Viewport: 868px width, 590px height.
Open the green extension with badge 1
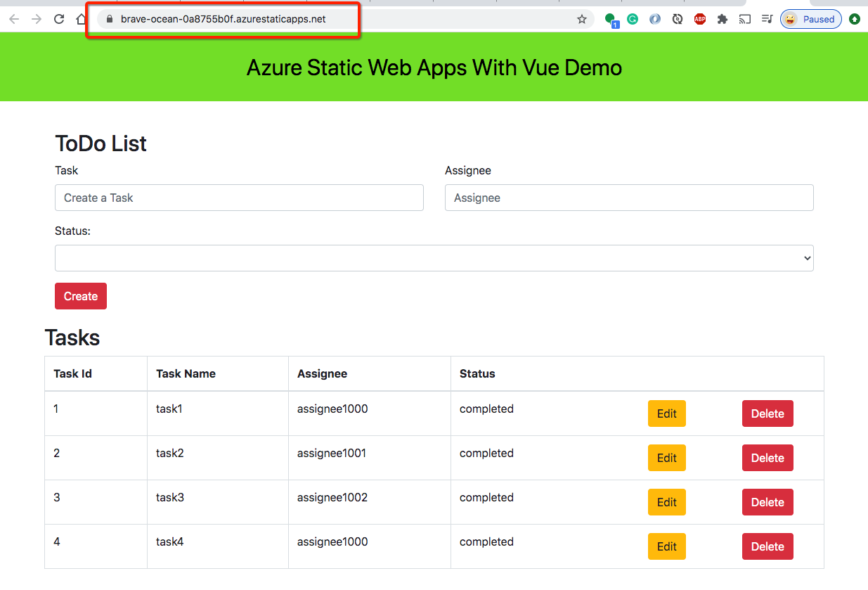[x=611, y=20]
